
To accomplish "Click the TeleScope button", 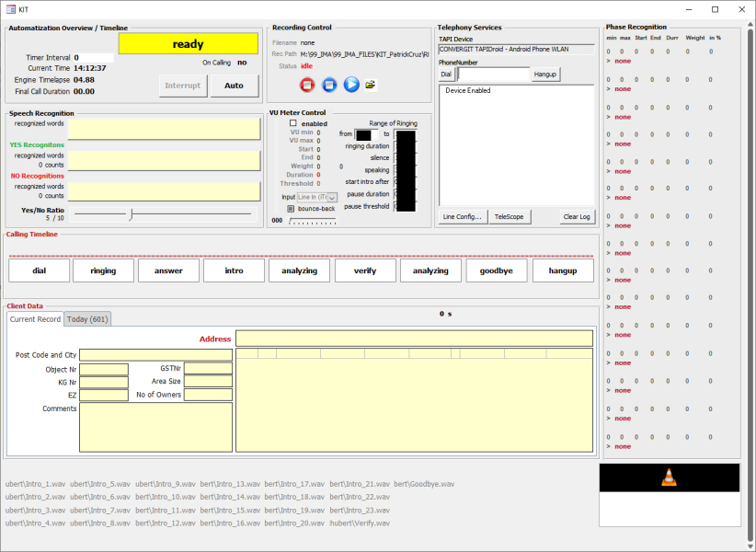I will tap(509, 217).
